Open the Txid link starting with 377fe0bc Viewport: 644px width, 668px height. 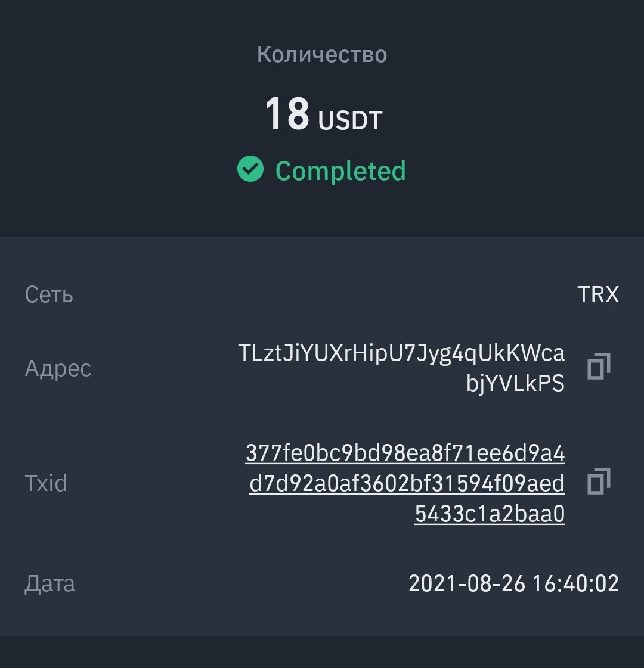[x=405, y=452]
